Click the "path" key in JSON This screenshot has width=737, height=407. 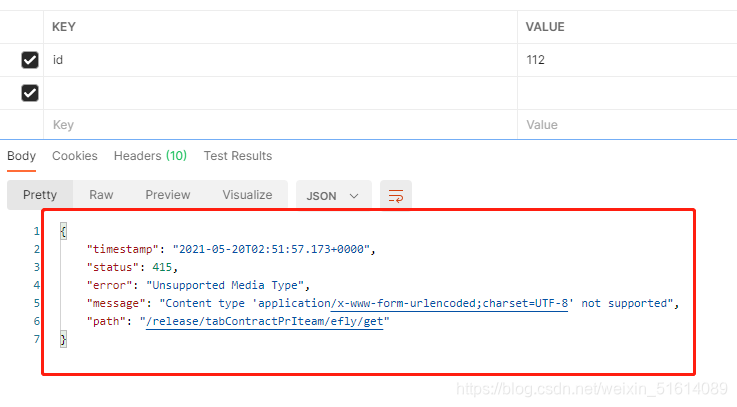point(106,321)
